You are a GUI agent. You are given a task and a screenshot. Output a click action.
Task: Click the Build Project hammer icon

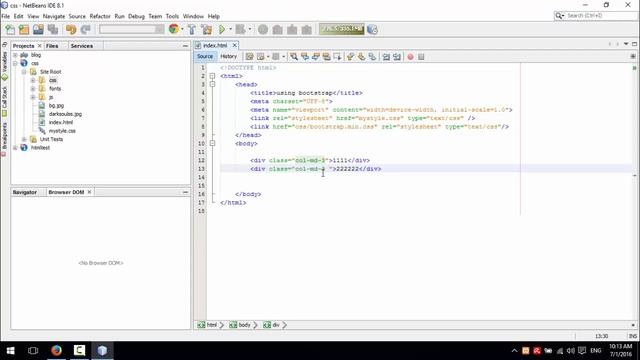[192, 29]
